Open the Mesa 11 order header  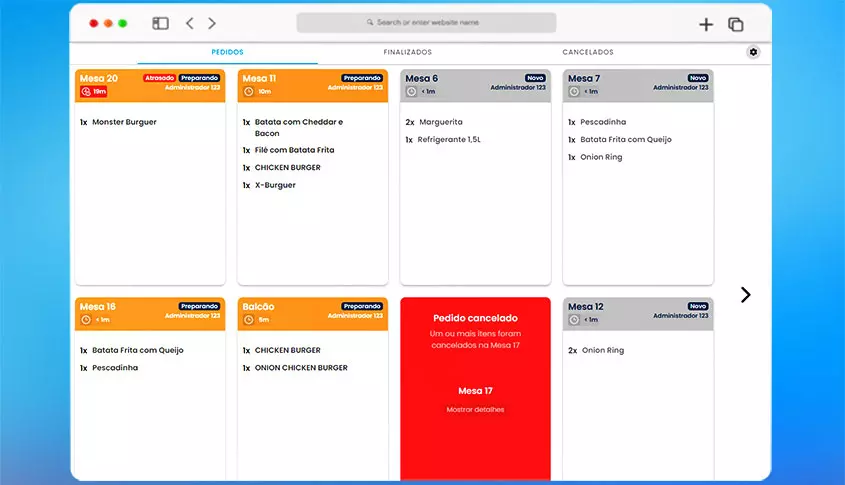click(x=313, y=85)
